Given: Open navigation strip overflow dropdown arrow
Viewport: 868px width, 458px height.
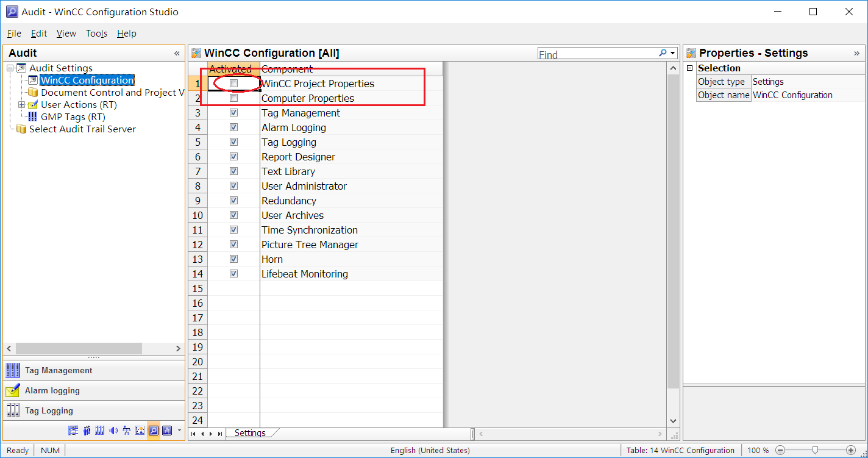Looking at the screenshot, I should click(x=179, y=431).
